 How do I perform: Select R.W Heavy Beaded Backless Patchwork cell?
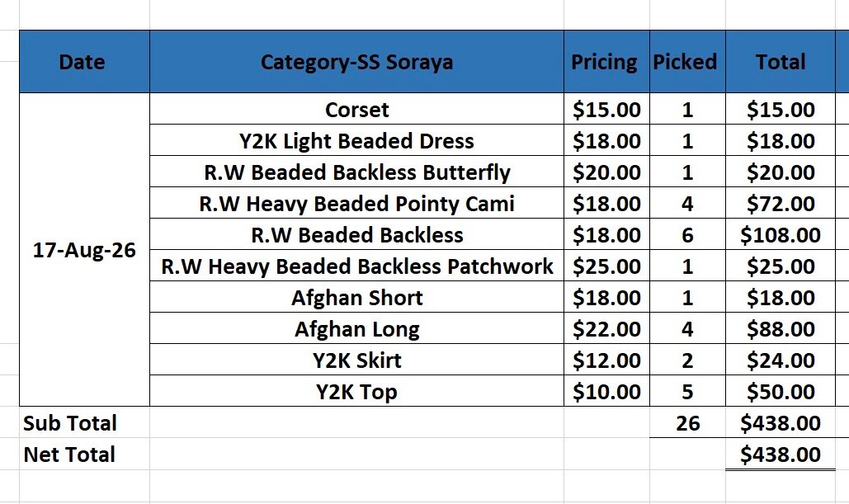point(356,266)
